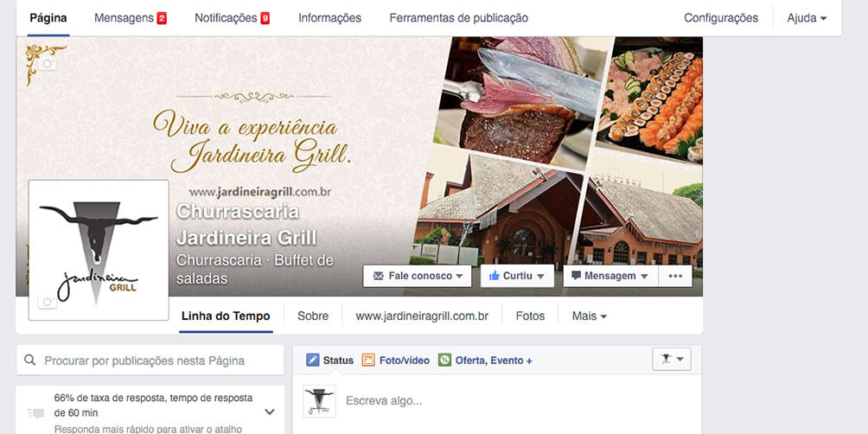Image resolution: width=868 pixels, height=434 pixels.
Task: Expand the Ajuda menu
Action: coord(807,17)
